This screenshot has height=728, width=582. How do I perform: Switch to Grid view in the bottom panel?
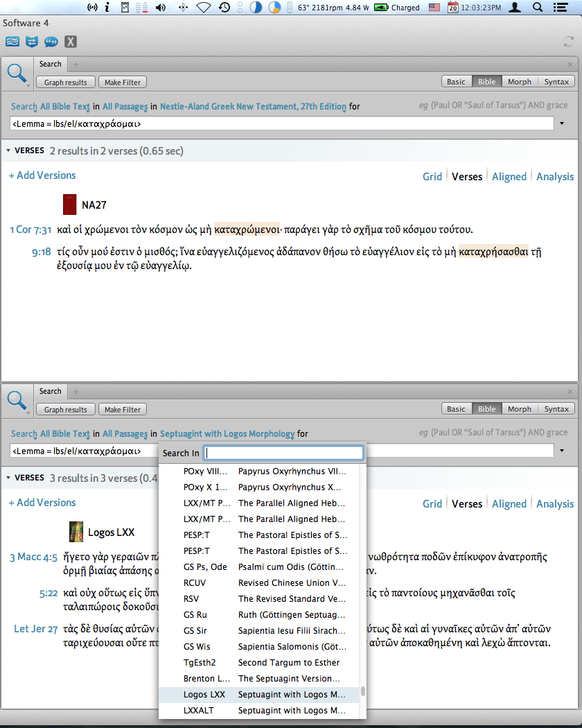pos(432,504)
